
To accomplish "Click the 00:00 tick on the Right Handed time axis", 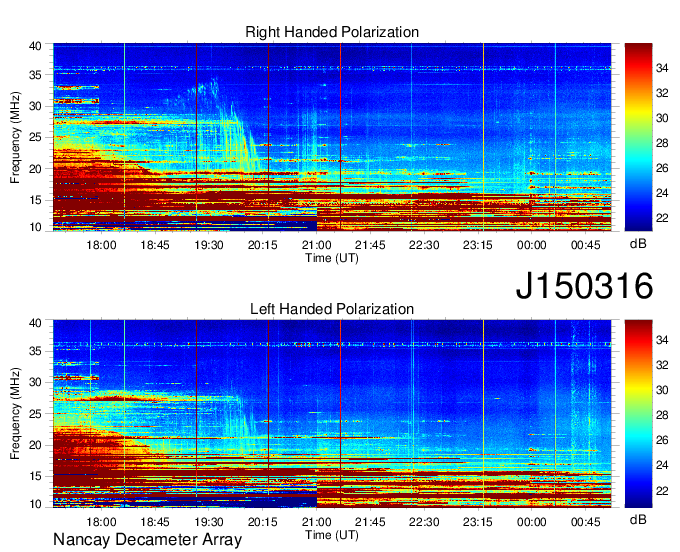I will click(532, 245).
